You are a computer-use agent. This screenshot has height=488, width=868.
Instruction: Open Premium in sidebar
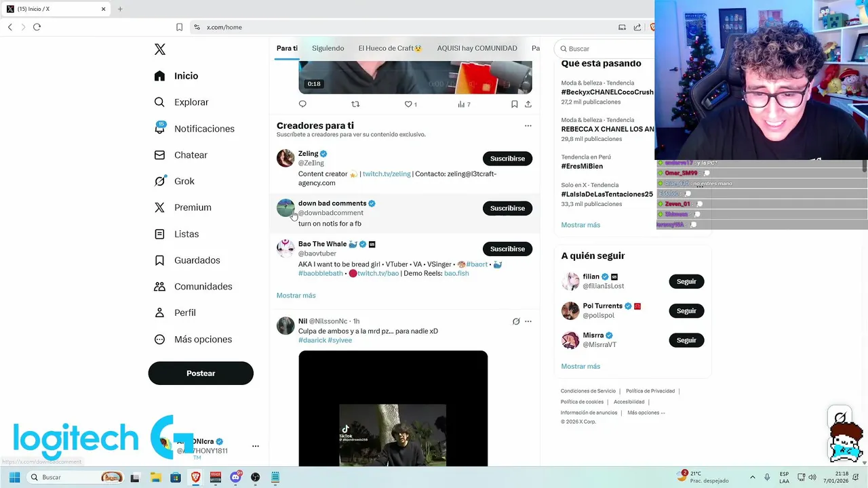pyautogui.click(x=182, y=207)
